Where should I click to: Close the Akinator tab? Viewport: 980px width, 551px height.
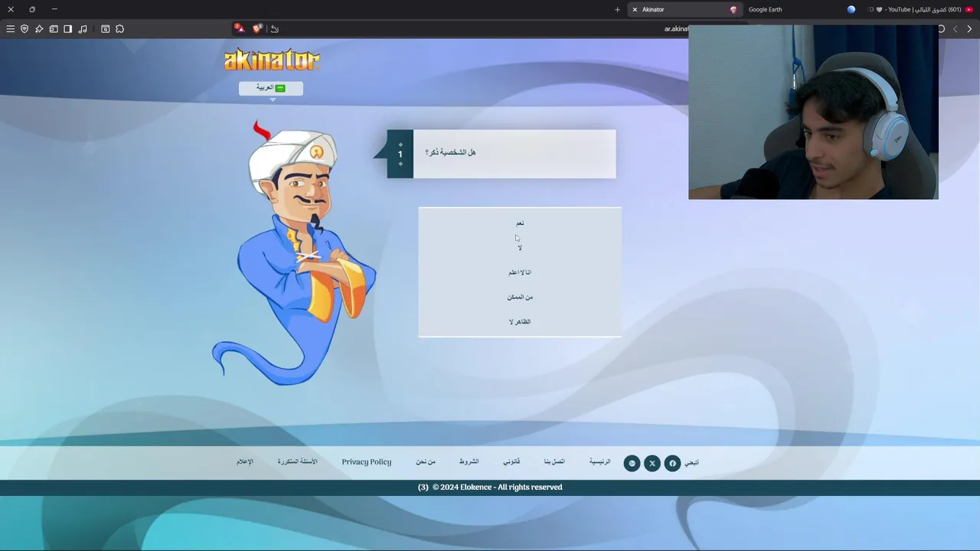coord(635,9)
